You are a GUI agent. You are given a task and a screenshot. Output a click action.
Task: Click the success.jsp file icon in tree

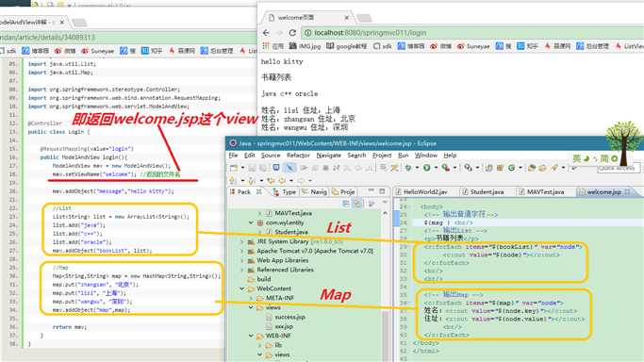(270, 317)
